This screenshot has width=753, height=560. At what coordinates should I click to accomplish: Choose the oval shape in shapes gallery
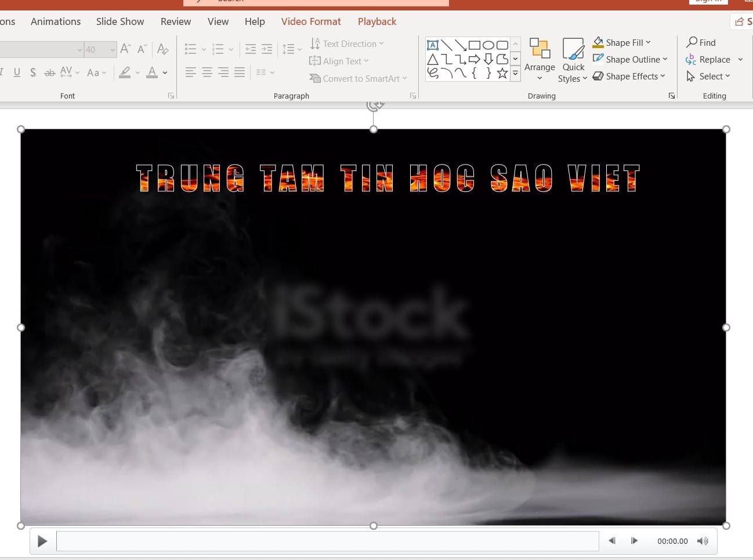click(x=488, y=45)
